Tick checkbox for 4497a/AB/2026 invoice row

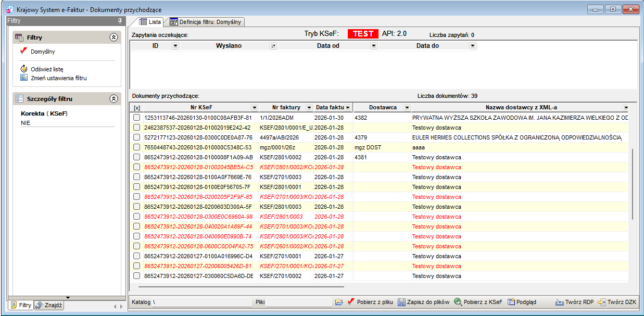[x=136, y=137]
